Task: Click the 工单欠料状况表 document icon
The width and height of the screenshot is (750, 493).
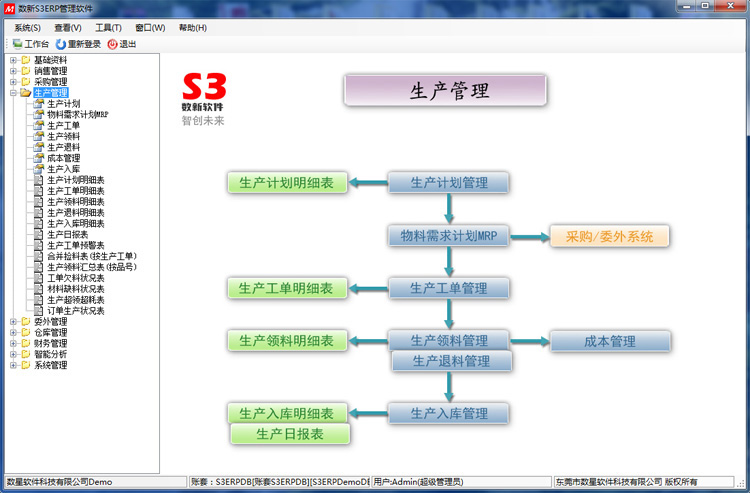Action: click(39, 278)
